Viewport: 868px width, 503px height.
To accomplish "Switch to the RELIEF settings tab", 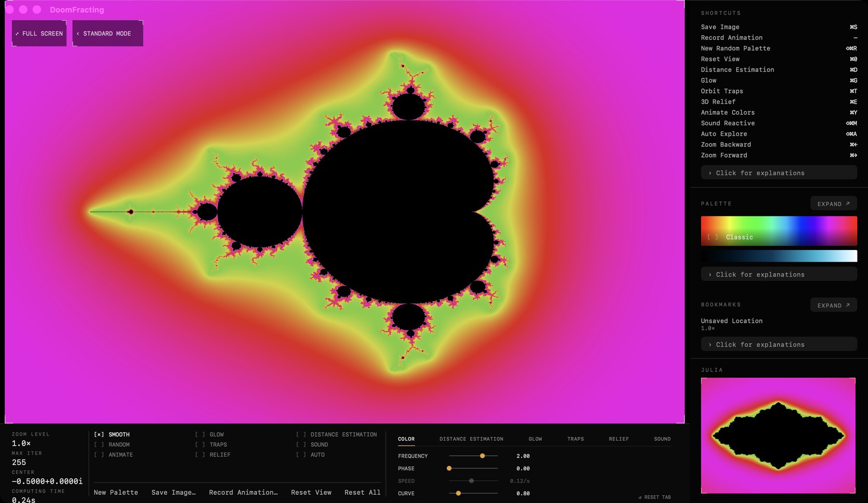I will click(619, 439).
